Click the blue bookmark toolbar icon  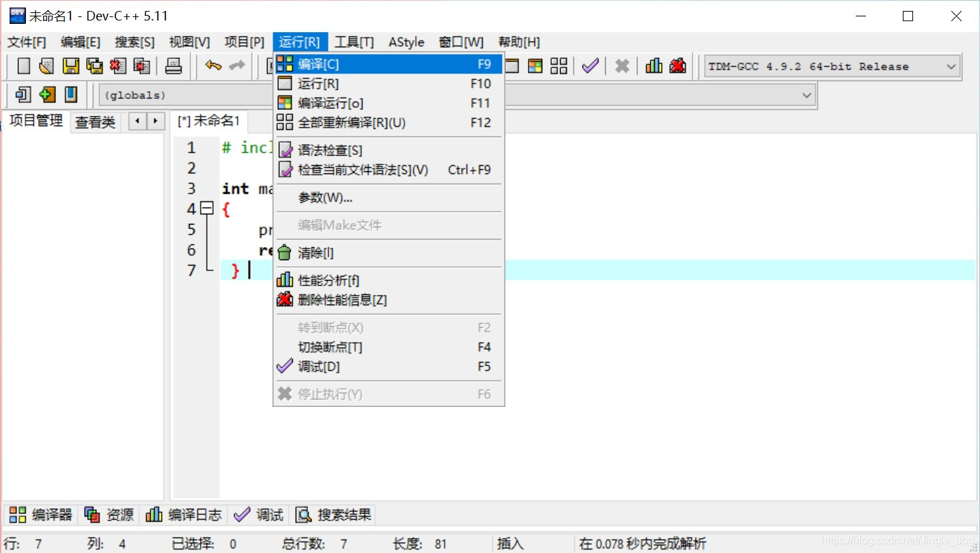[71, 95]
